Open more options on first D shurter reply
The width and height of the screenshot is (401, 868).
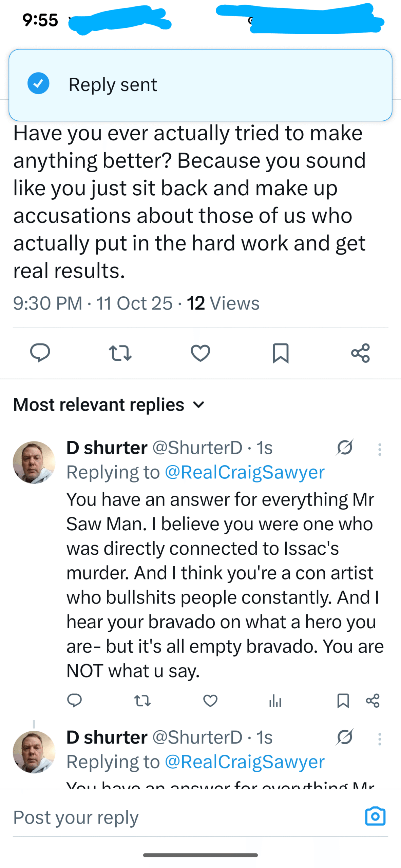[x=380, y=449]
